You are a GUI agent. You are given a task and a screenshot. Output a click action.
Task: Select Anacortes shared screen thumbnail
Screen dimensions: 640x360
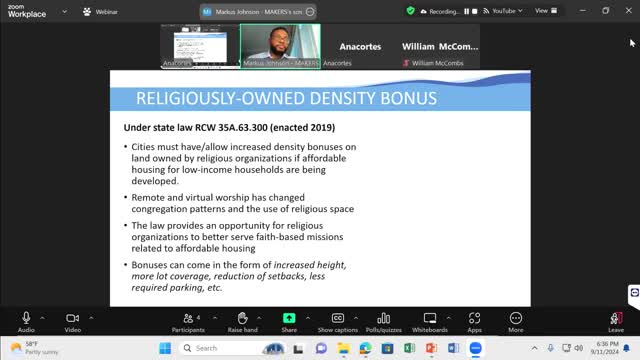(200, 46)
